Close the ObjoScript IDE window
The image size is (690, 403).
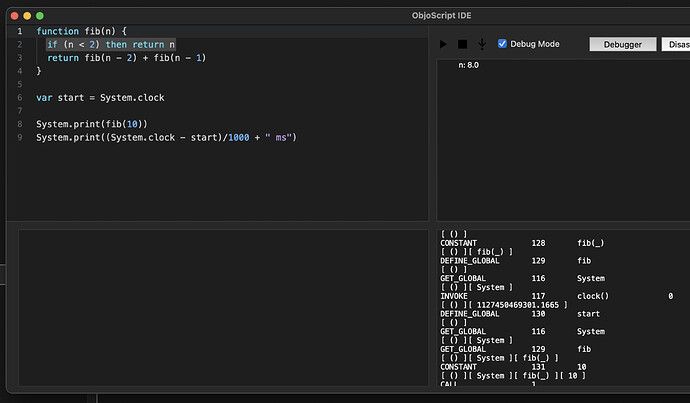click(x=15, y=16)
